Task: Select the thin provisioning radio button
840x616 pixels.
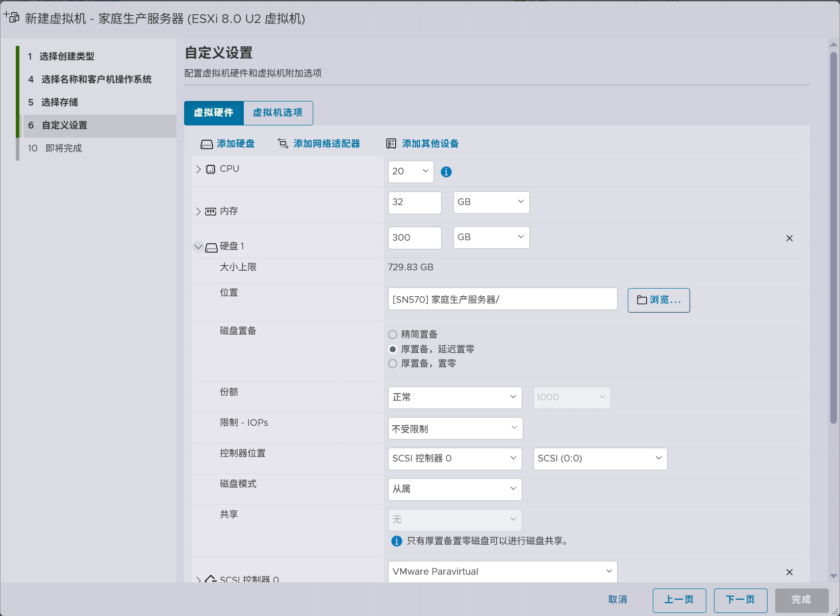Action: 393,335
